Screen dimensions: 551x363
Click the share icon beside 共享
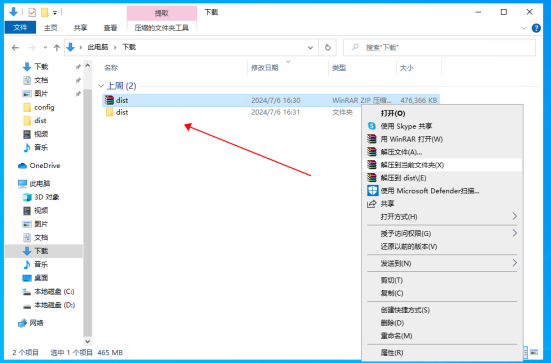click(371, 204)
